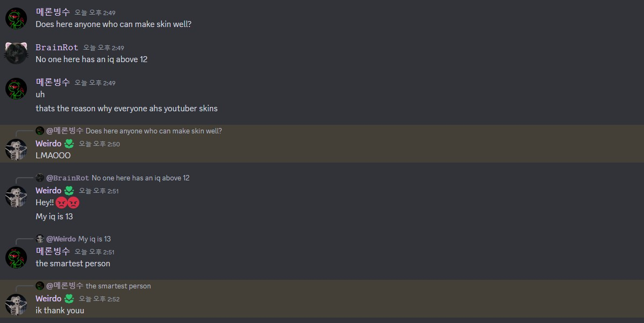Click the second angry face emoji
The height and width of the screenshot is (323, 644).
click(73, 203)
